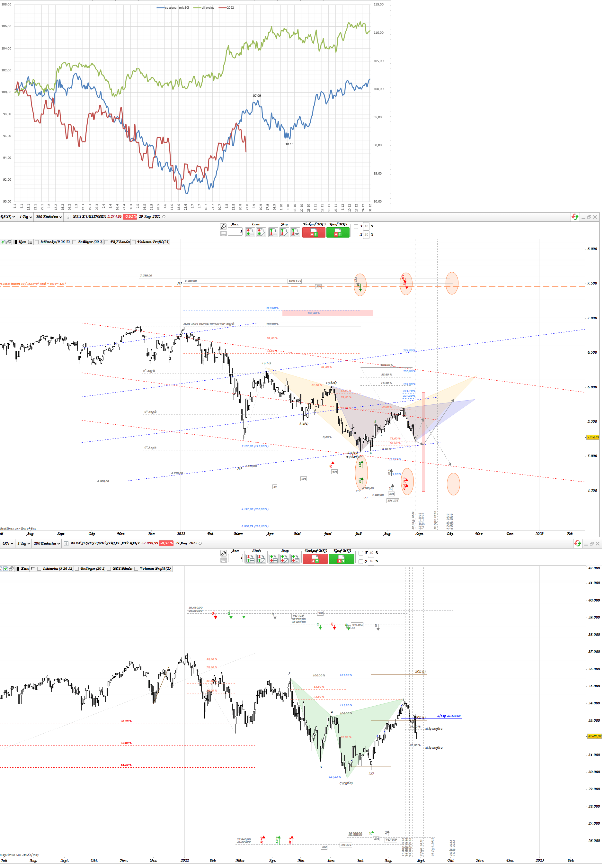
Task: Click the orange 5.274,89 price tag, DAX axis
Action: (x=593, y=437)
